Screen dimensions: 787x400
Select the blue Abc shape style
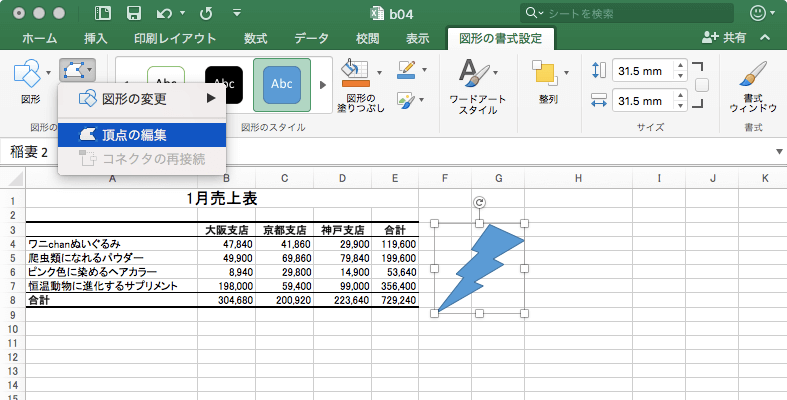point(282,85)
